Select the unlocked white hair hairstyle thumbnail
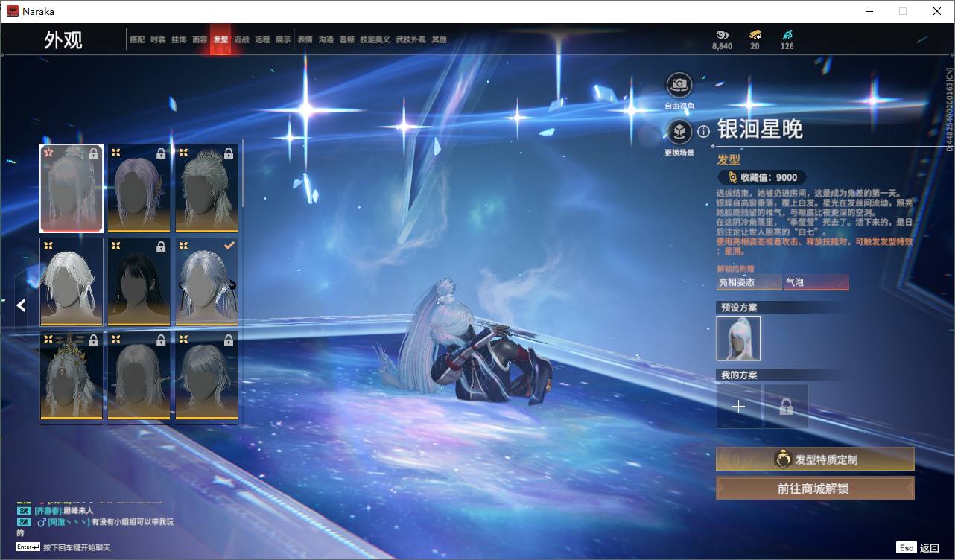Screen dimensions: 955x560 click(x=72, y=282)
